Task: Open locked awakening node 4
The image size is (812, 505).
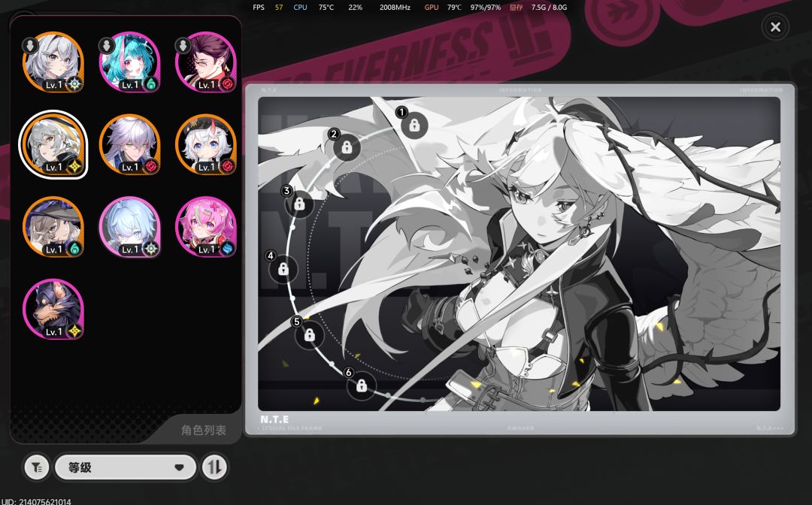Action: pyautogui.click(x=283, y=269)
